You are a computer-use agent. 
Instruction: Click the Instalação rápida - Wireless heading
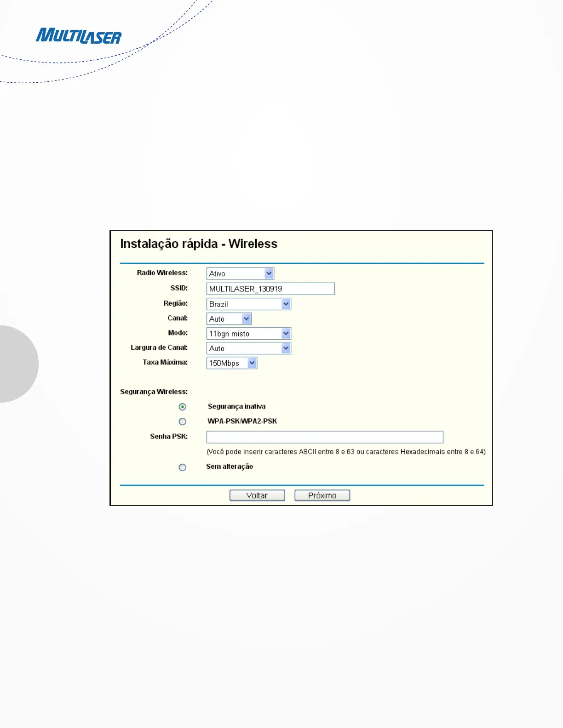(199, 244)
